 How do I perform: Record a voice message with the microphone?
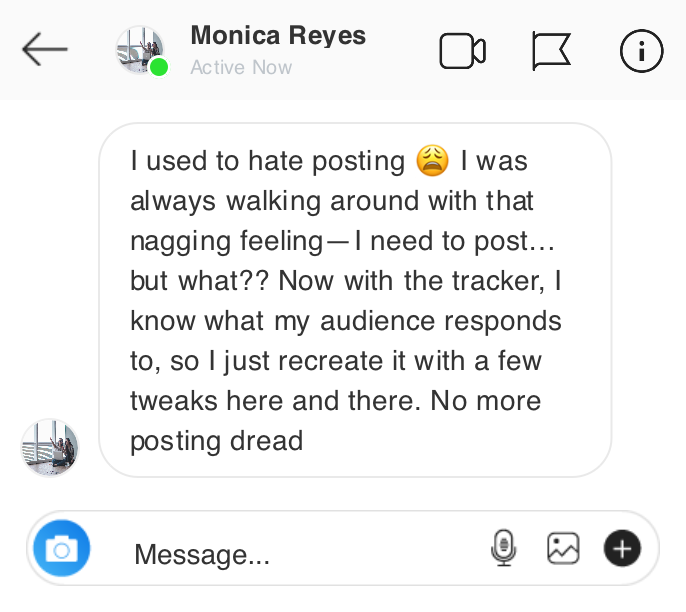[x=503, y=547]
